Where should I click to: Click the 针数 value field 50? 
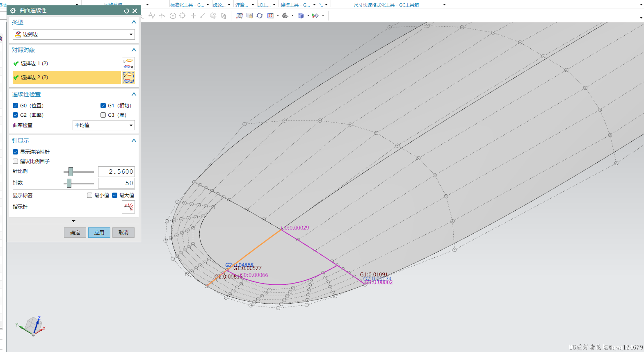tap(116, 183)
